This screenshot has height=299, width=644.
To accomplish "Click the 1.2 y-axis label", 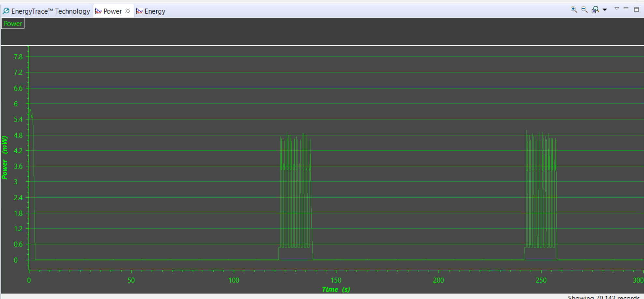I will (18, 229).
